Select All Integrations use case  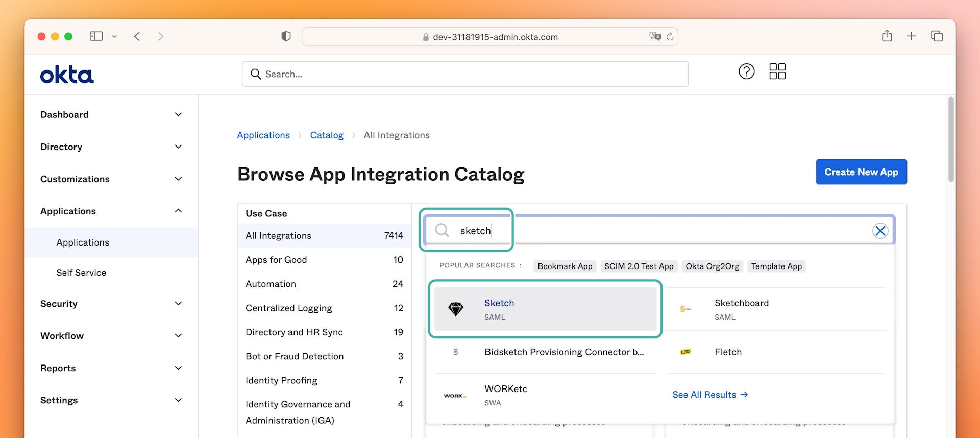pyautogui.click(x=324, y=235)
